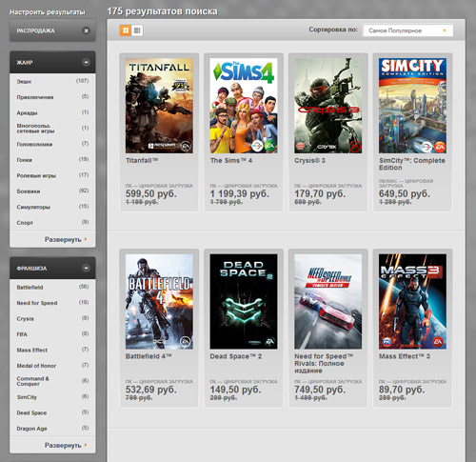Expand more genres with Развернуть under Жанр

(x=66, y=239)
